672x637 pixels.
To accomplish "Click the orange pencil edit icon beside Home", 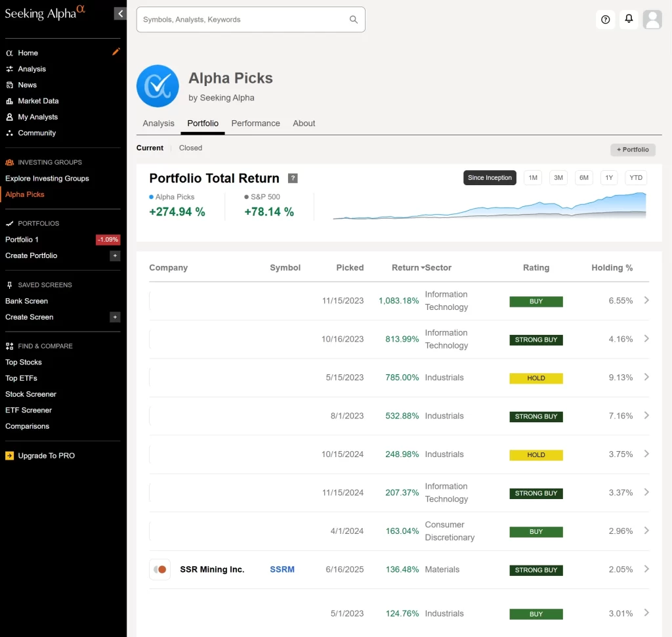I will coord(116,52).
